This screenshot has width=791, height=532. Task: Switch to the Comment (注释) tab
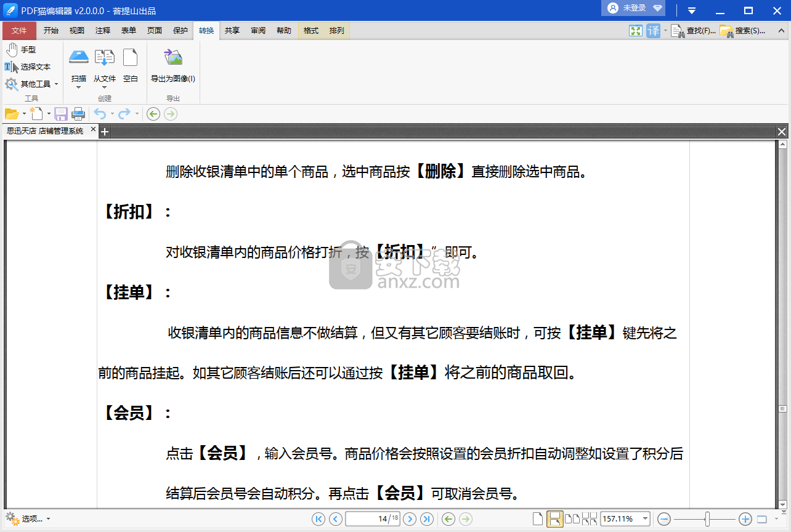pyautogui.click(x=103, y=30)
